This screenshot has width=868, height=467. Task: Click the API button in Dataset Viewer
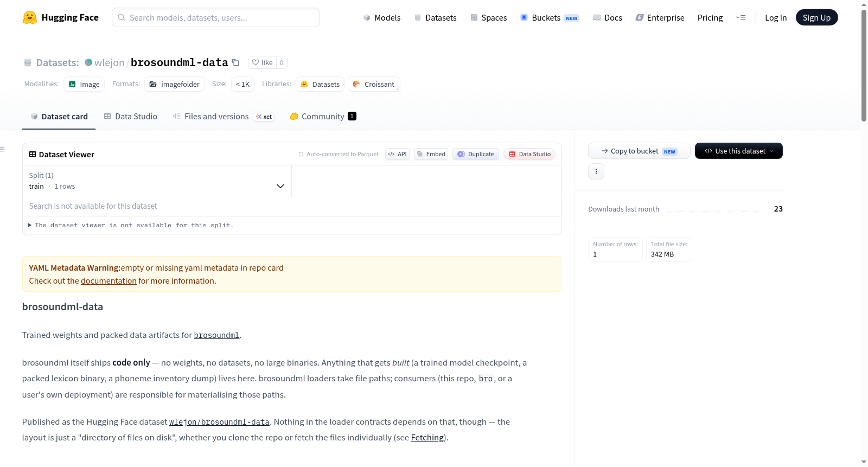[x=398, y=154]
